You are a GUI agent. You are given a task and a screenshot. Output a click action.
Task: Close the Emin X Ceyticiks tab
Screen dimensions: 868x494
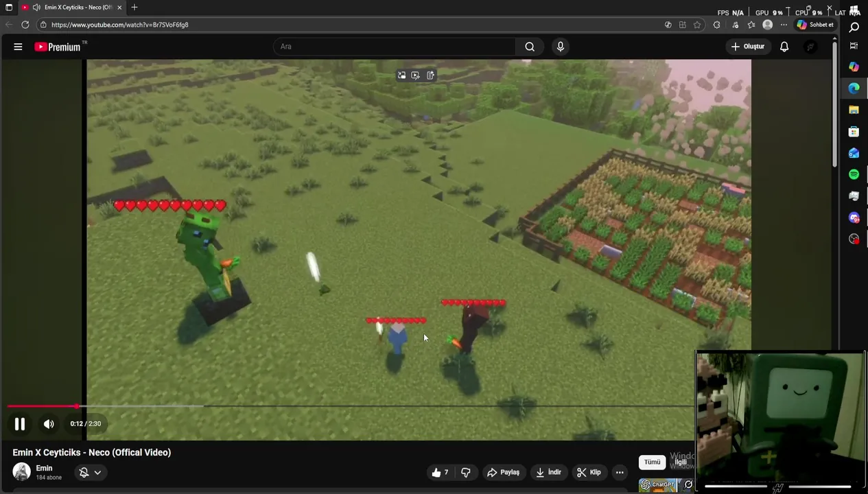[x=119, y=7]
